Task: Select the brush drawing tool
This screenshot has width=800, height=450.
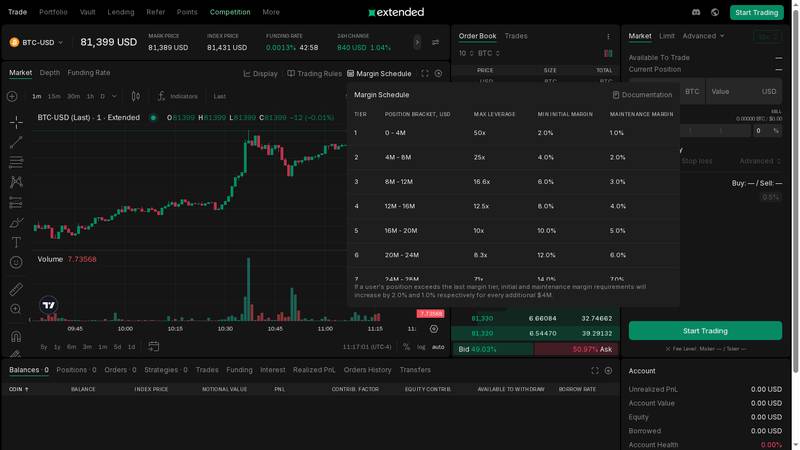Action: click(16, 222)
